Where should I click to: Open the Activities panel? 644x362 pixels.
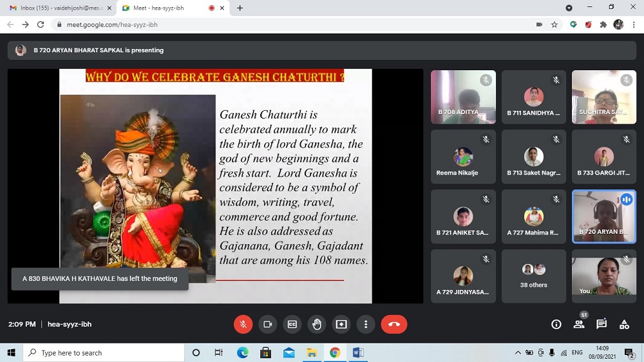[624, 325]
